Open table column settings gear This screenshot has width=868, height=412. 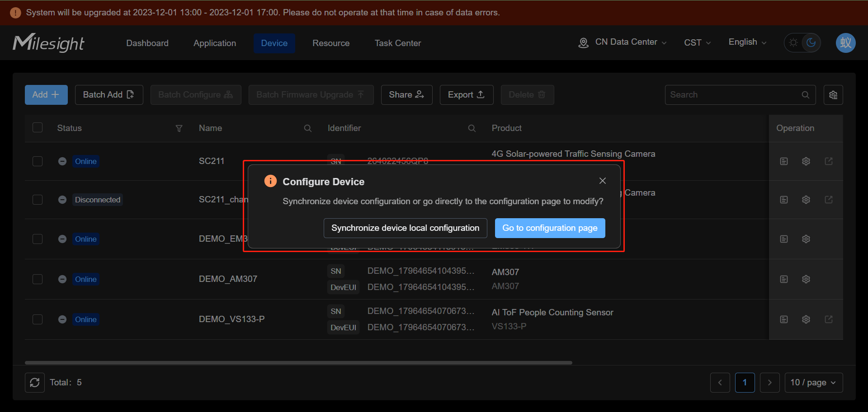point(833,95)
